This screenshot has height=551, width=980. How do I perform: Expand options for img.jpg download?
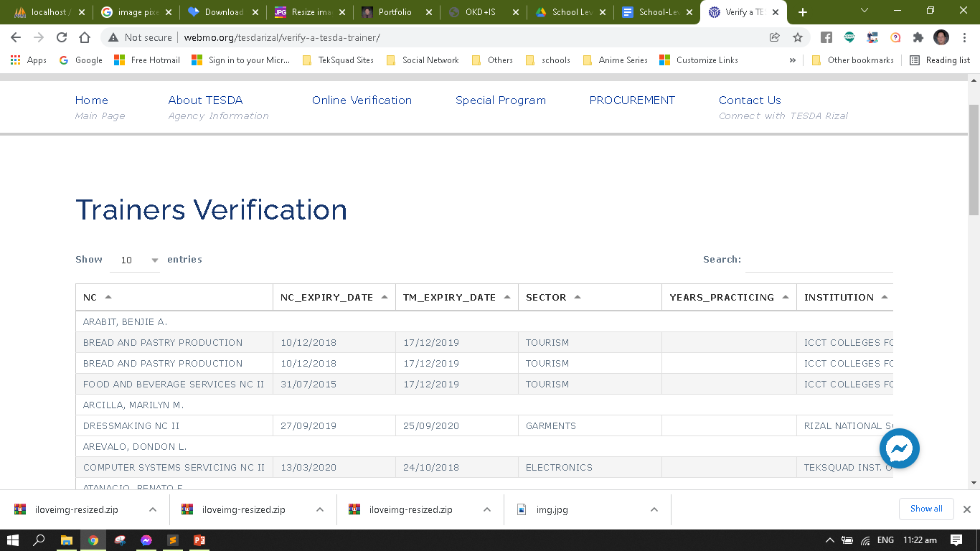[x=654, y=509]
